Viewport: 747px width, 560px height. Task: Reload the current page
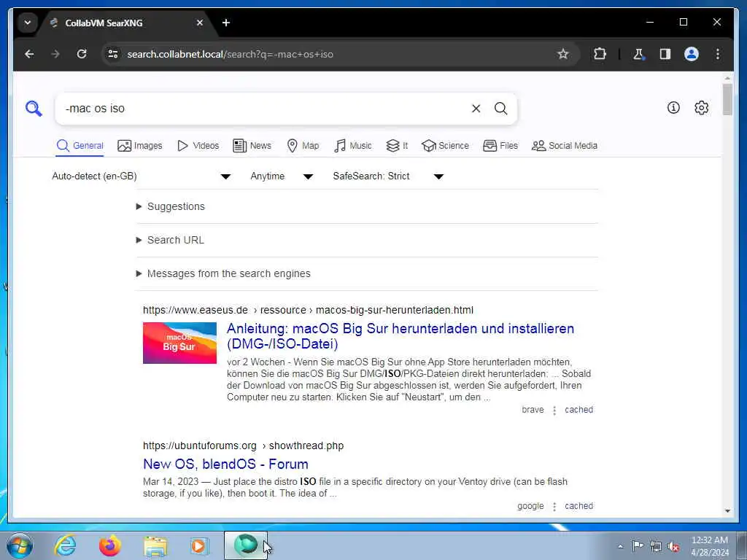(82, 54)
